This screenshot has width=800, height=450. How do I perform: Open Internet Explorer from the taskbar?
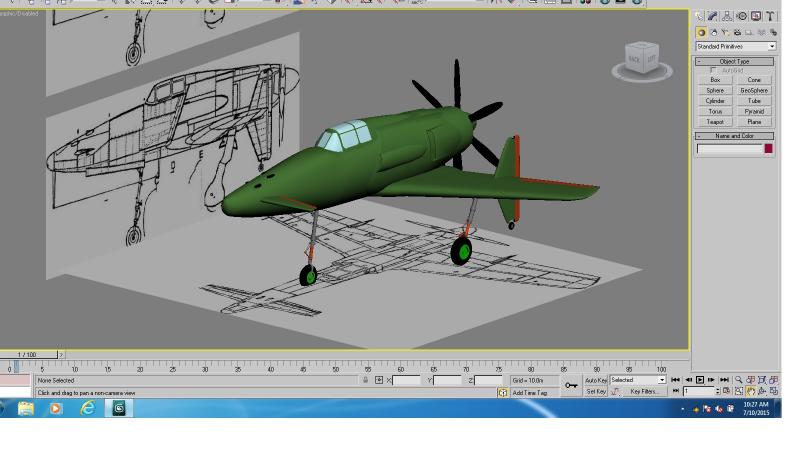tap(88, 408)
